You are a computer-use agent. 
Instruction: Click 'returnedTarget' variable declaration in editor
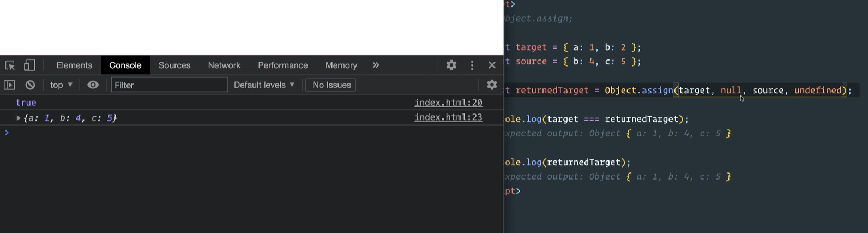(551, 91)
